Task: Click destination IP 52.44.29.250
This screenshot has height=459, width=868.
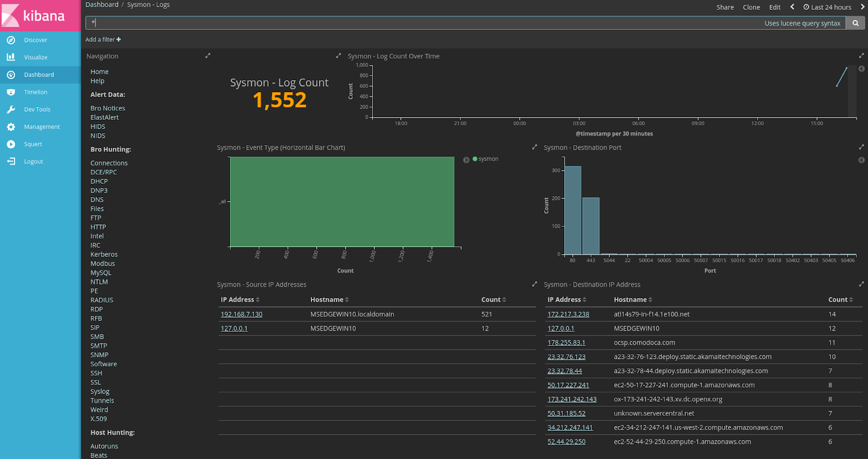Action: 566,442
